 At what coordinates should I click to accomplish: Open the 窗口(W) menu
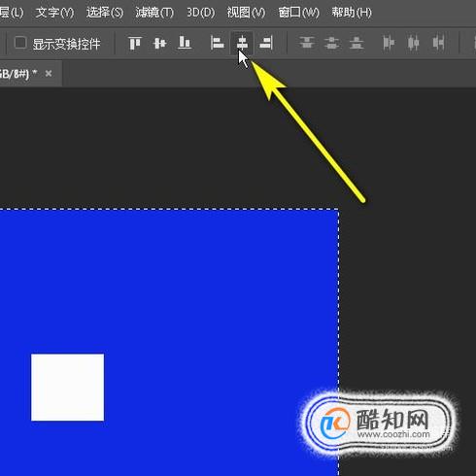click(x=298, y=13)
